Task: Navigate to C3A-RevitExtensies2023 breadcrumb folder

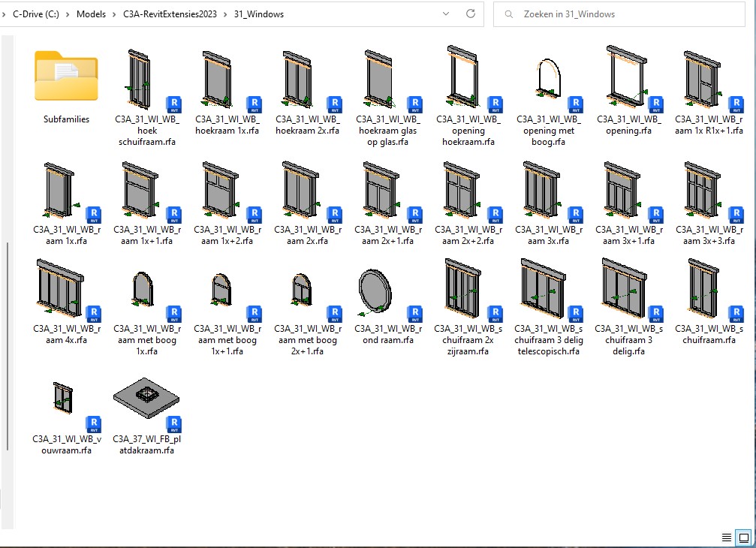Action: pyautogui.click(x=170, y=14)
